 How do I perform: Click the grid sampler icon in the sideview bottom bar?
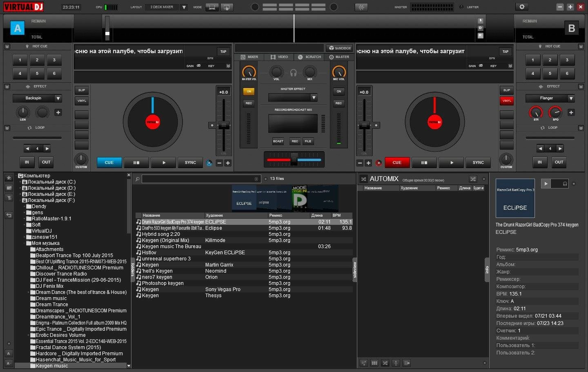(374, 363)
